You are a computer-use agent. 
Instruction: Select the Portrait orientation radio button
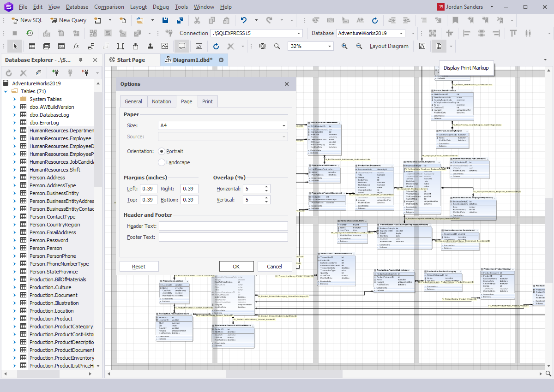click(162, 151)
